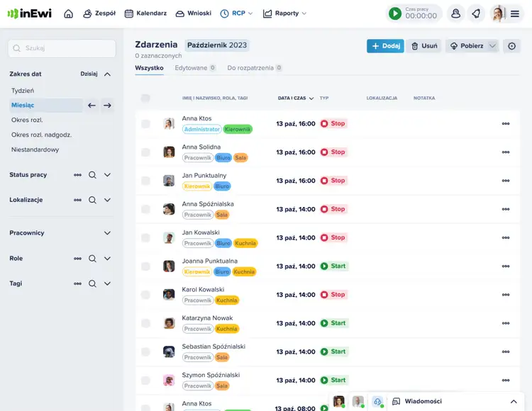Expand the Pracownicy filter section
532x411 pixels.
coord(107,233)
